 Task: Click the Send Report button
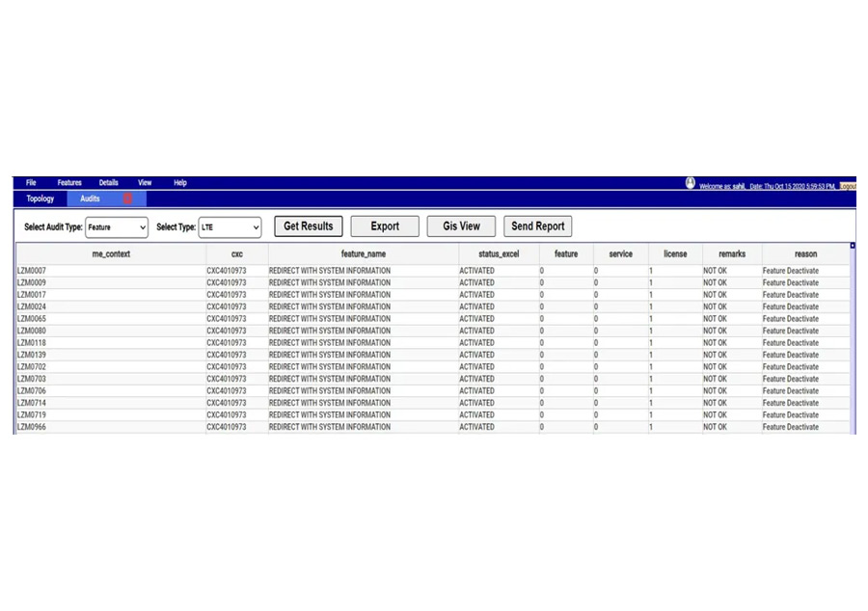pos(537,226)
